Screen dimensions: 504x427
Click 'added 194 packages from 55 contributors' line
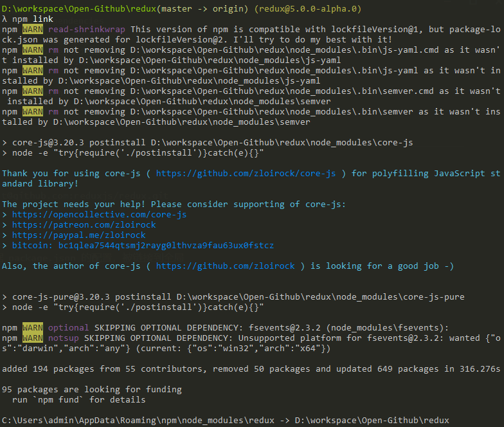pos(251,369)
